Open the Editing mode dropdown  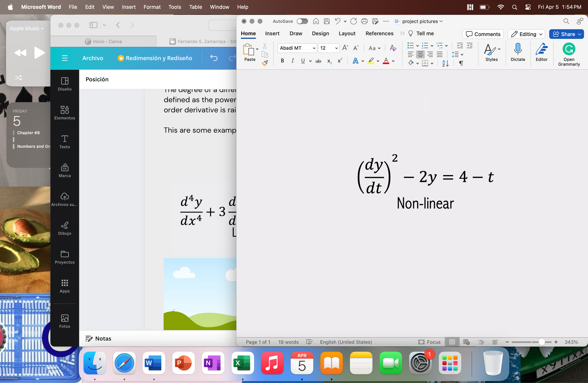pyautogui.click(x=527, y=34)
